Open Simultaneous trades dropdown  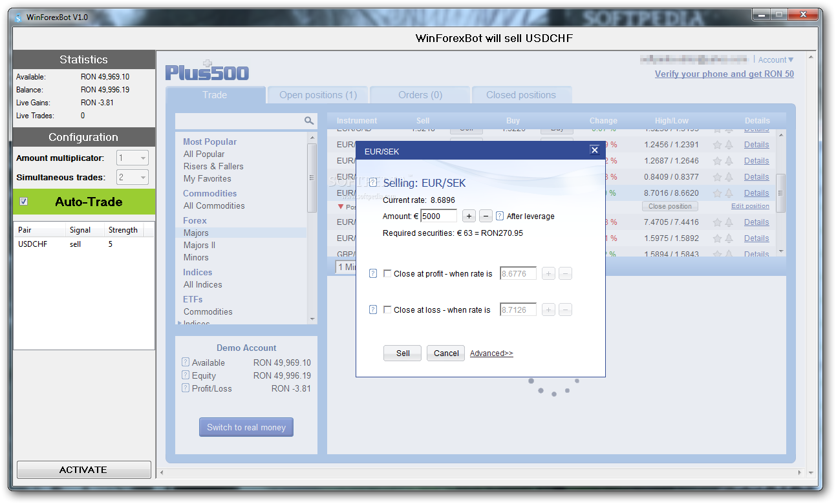(x=133, y=177)
